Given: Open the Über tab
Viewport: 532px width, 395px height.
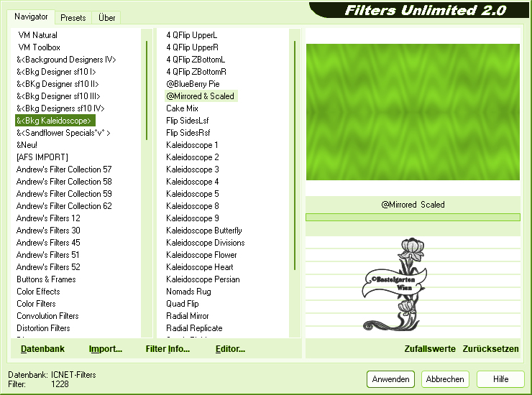Looking at the screenshot, I should 106,18.
